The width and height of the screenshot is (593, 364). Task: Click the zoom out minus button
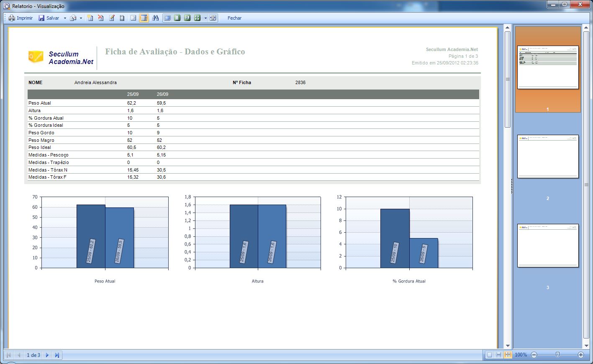[x=534, y=355]
